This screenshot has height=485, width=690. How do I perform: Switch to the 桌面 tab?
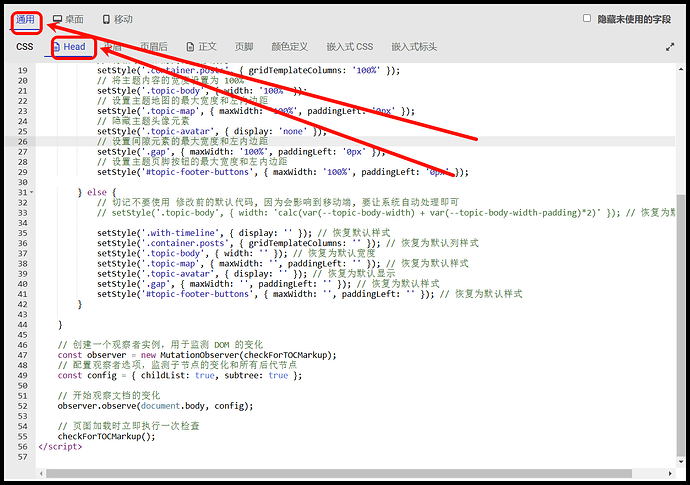[68, 19]
